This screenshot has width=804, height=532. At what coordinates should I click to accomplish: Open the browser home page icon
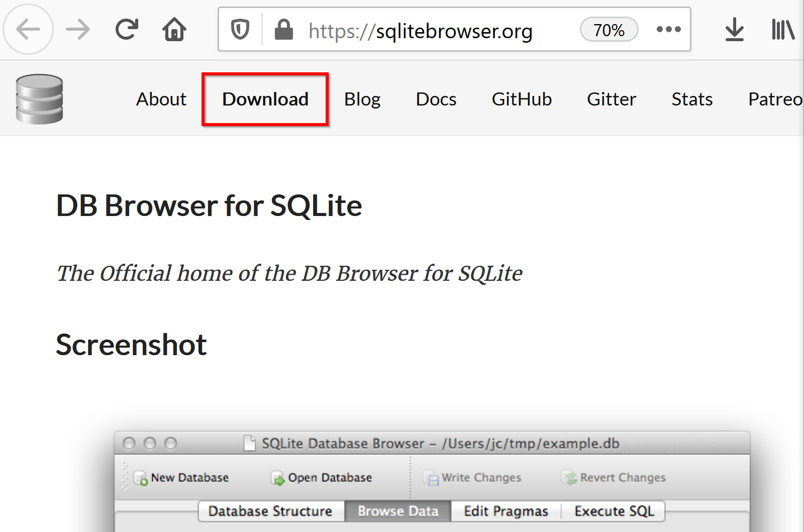[174, 29]
